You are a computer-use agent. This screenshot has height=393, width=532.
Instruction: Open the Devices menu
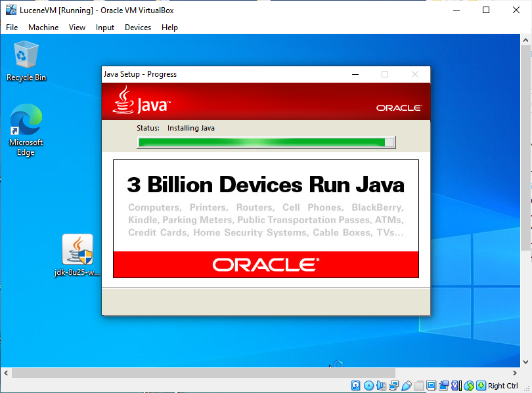tap(138, 28)
